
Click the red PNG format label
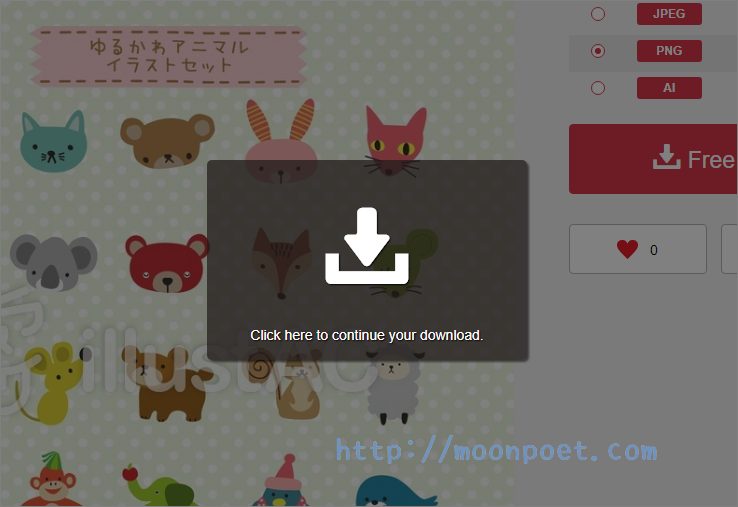point(669,51)
